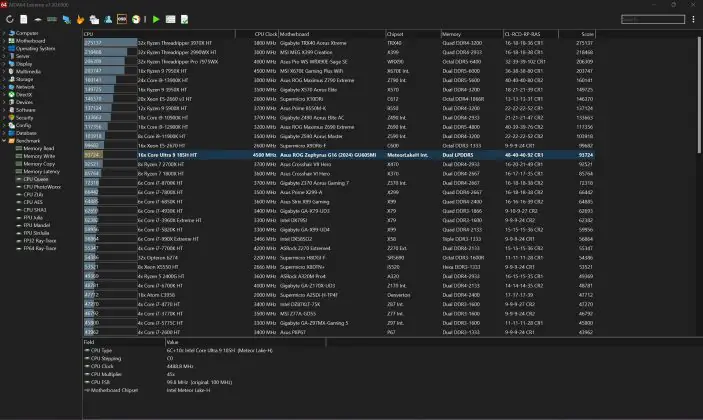Open the results list toolbar icon
Image resolution: width=703 pixels, height=420 pixels.
pyautogui.click(x=170, y=19)
